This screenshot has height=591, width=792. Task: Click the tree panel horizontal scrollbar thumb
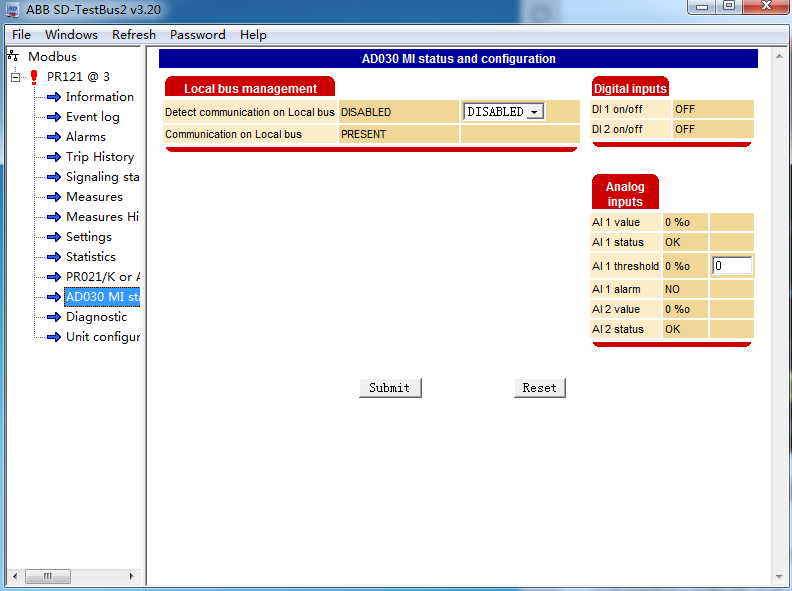point(48,576)
